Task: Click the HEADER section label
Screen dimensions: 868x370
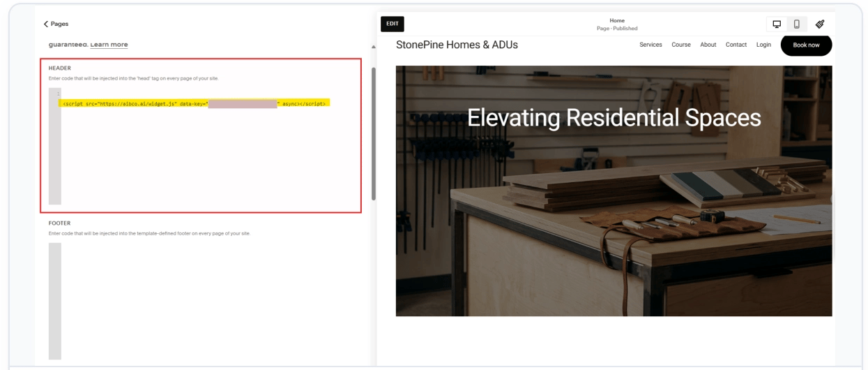Action: pos(60,68)
